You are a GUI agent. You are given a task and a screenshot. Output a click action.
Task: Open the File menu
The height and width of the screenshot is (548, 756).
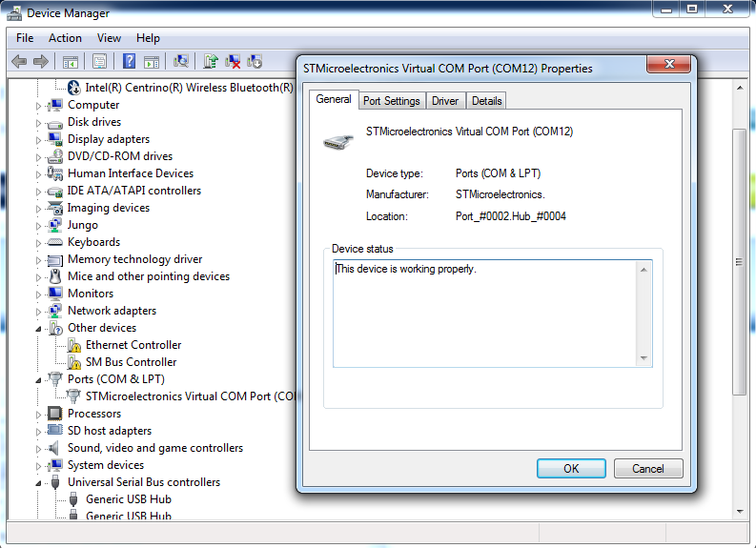pyautogui.click(x=25, y=38)
